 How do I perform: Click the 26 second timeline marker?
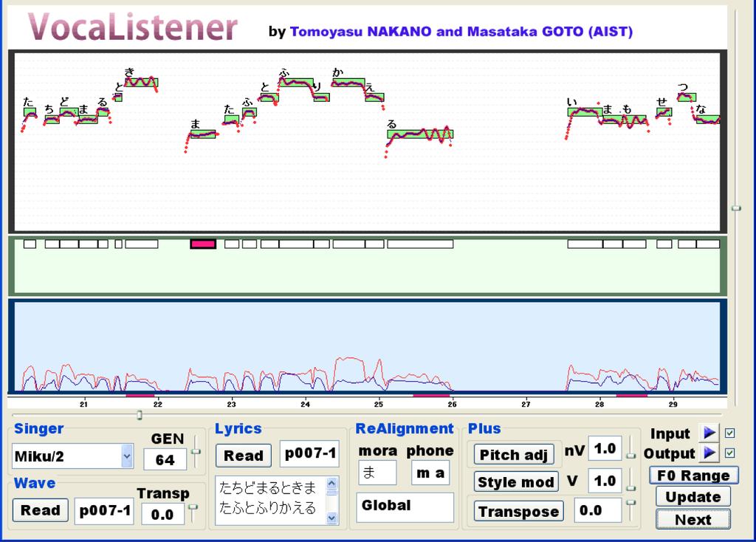pyautogui.click(x=452, y=405)
